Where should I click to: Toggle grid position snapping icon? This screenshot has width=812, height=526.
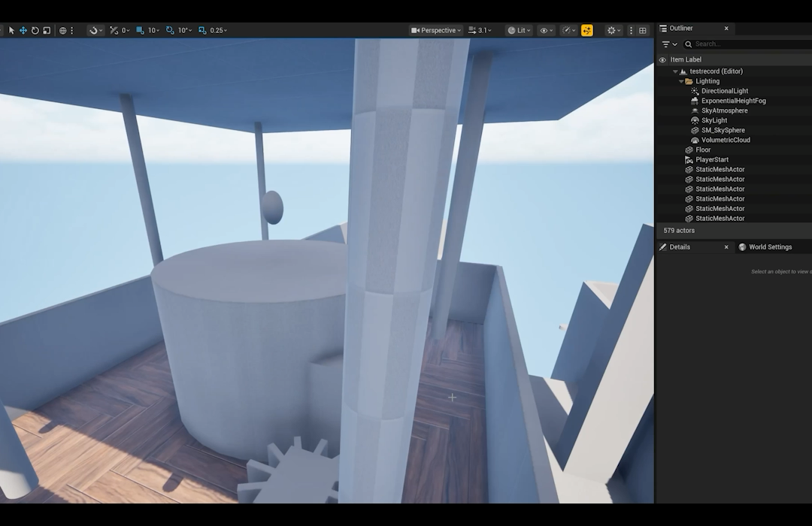(141, 31)
